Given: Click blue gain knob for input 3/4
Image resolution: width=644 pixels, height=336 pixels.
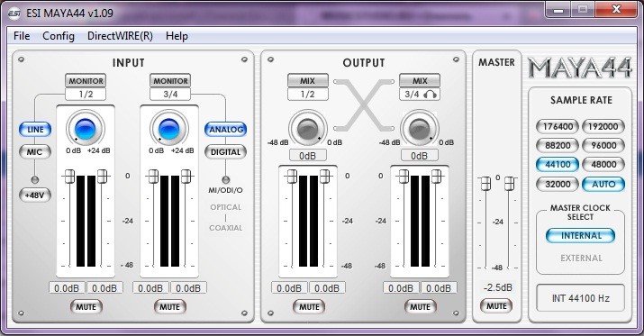Looking at the screenshot, I should coord(169,129).
